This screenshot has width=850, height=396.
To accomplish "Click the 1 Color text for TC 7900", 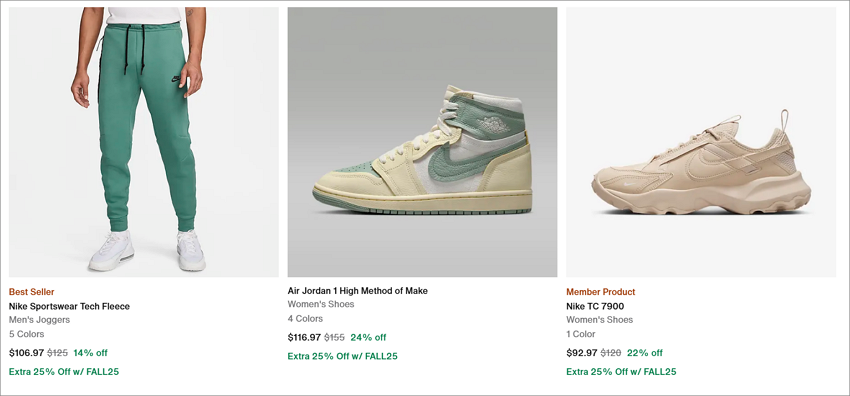I will [581, 334].
